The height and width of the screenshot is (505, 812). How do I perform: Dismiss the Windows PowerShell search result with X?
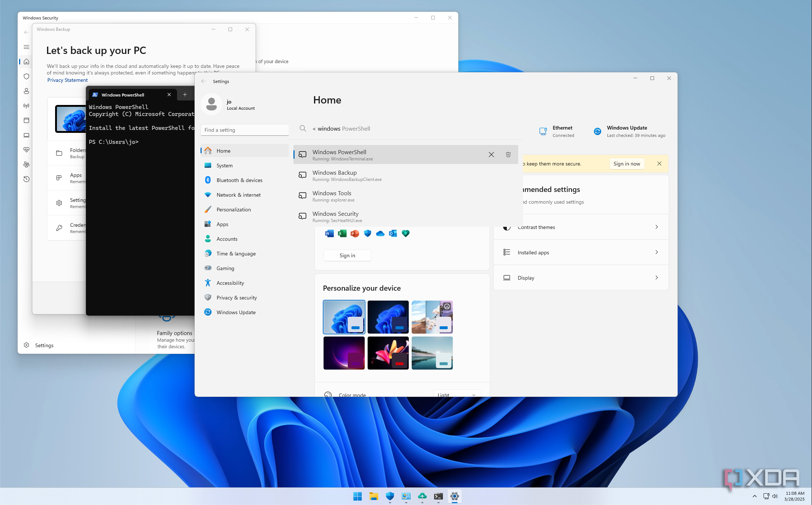[x=491, y=155]
